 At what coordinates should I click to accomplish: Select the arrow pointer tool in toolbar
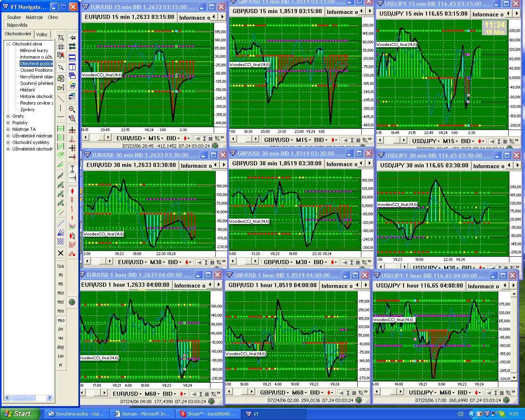point(61,67)
